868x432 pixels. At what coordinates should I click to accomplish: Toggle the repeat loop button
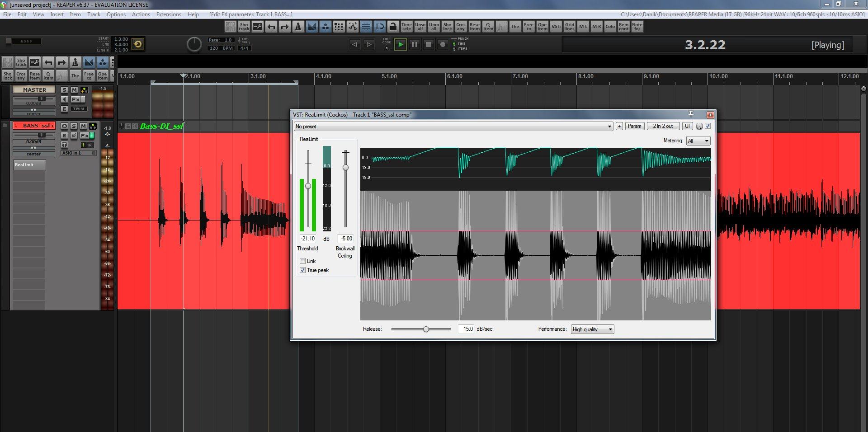(x=138, y=44)
